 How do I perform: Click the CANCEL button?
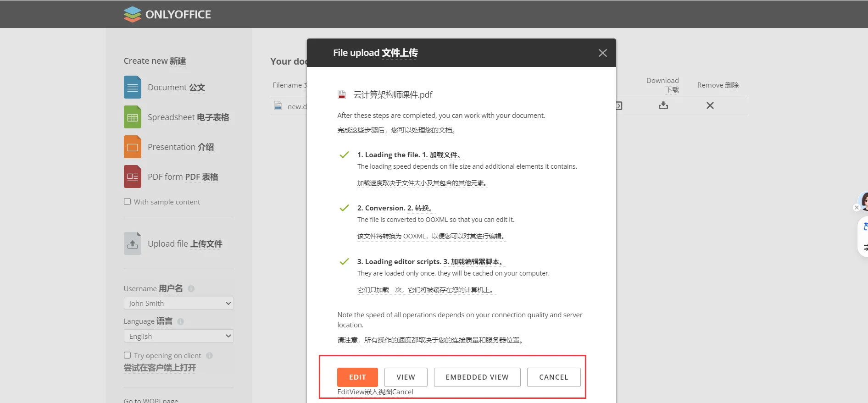click(554, 377)
